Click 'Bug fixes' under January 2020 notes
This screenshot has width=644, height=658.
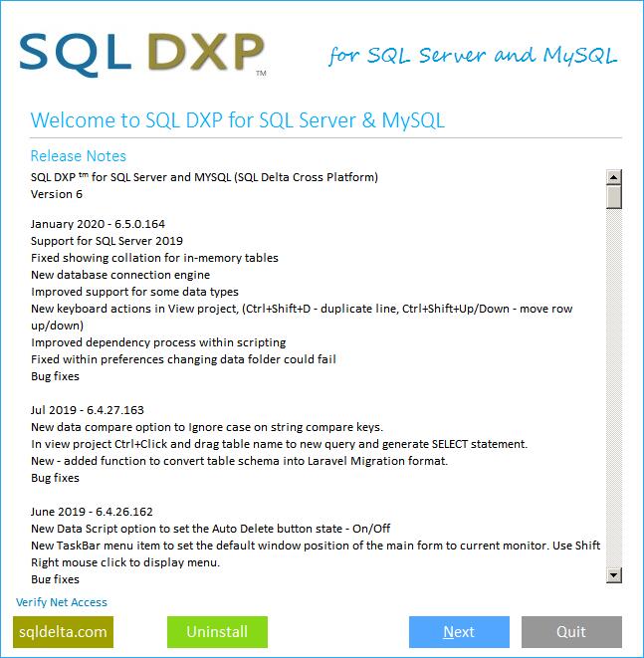tap(55, 376)
